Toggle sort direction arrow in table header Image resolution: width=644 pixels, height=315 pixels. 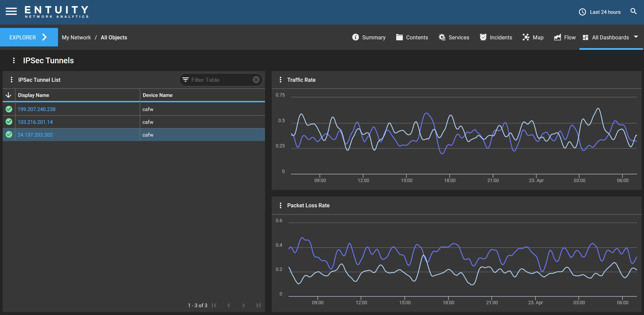9,95
